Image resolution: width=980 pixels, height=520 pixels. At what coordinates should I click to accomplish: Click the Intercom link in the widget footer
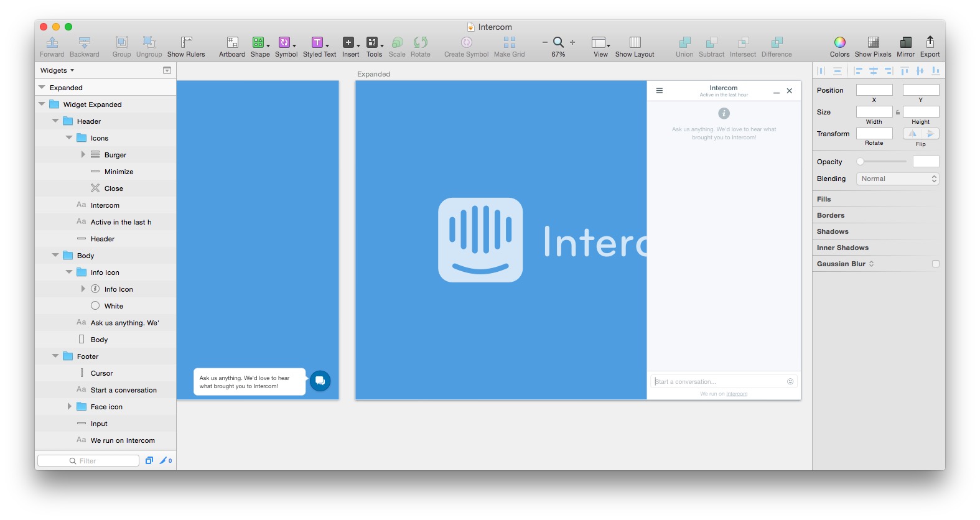coord(737,394)
